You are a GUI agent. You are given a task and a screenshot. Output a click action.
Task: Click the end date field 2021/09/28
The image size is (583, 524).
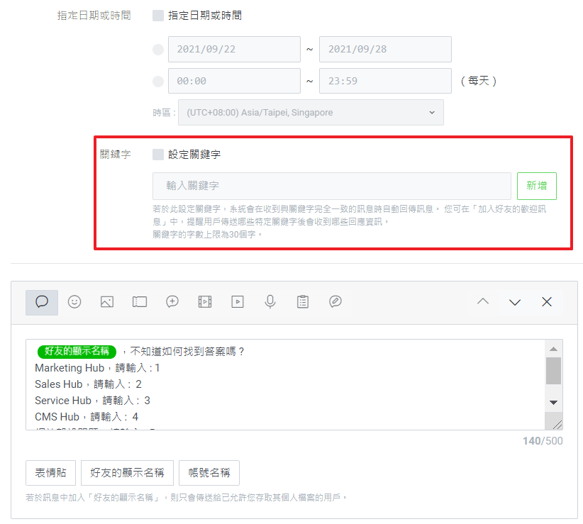(x=385, y=49)
